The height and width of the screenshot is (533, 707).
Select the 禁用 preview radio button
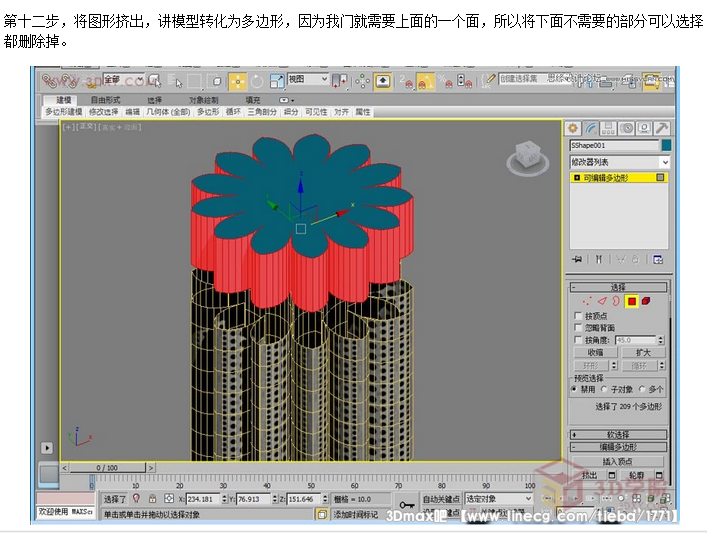click(574, 389)
